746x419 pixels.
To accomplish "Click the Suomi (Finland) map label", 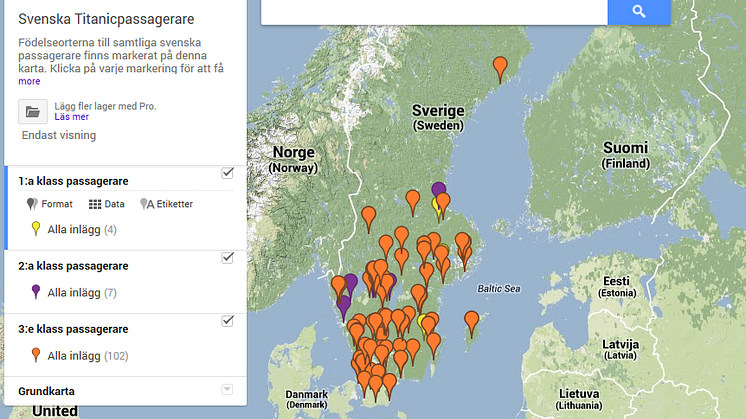I will 626,155.
